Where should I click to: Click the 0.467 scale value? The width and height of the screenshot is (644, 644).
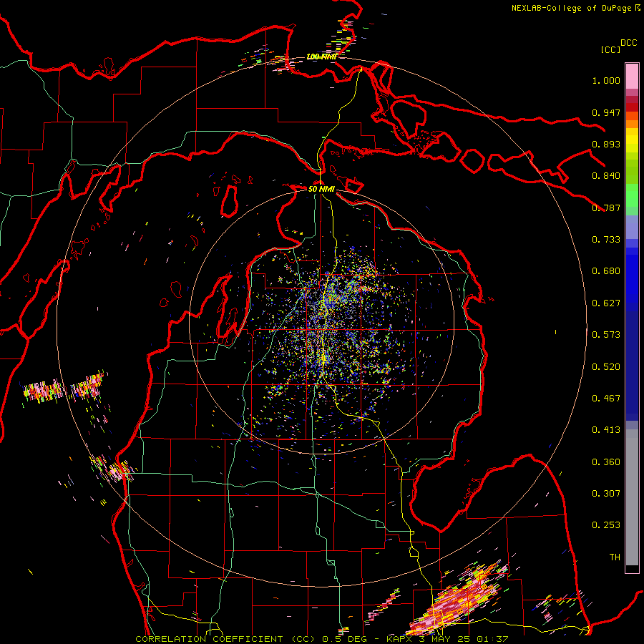[606, 399]
